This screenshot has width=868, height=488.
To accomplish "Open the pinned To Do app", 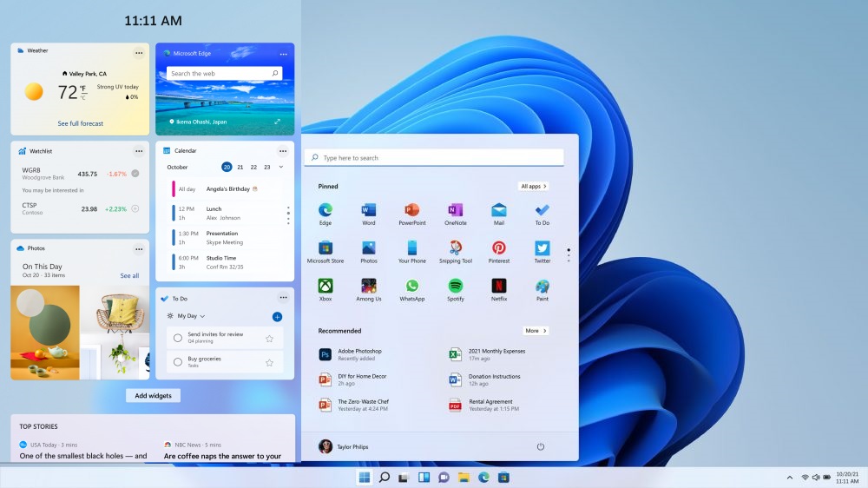I will pos(542,214).
